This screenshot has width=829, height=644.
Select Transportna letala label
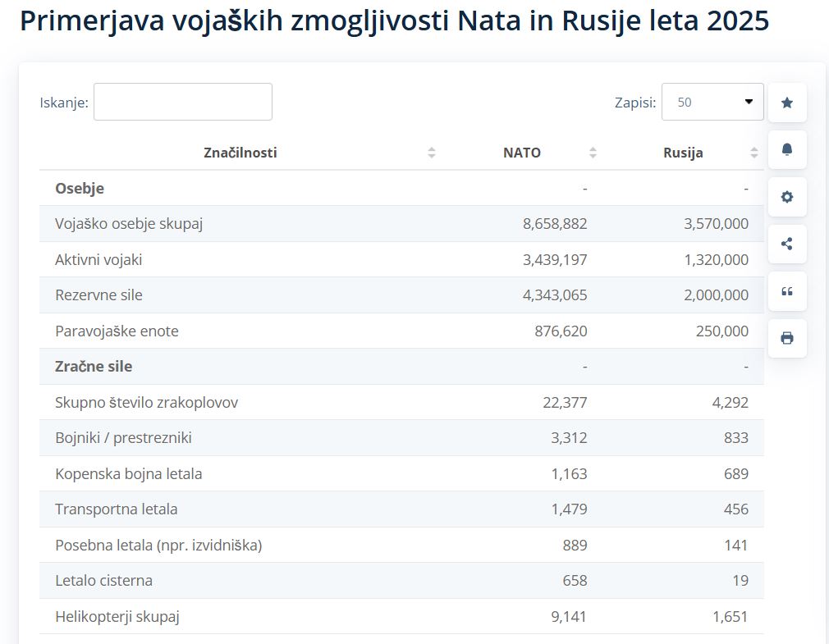(x=116, y=509)
